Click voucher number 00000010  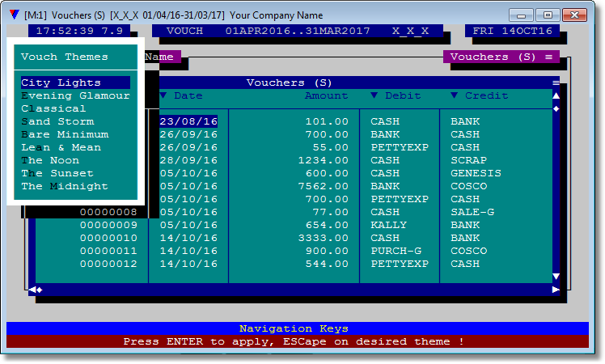click(x=108, y=238)
